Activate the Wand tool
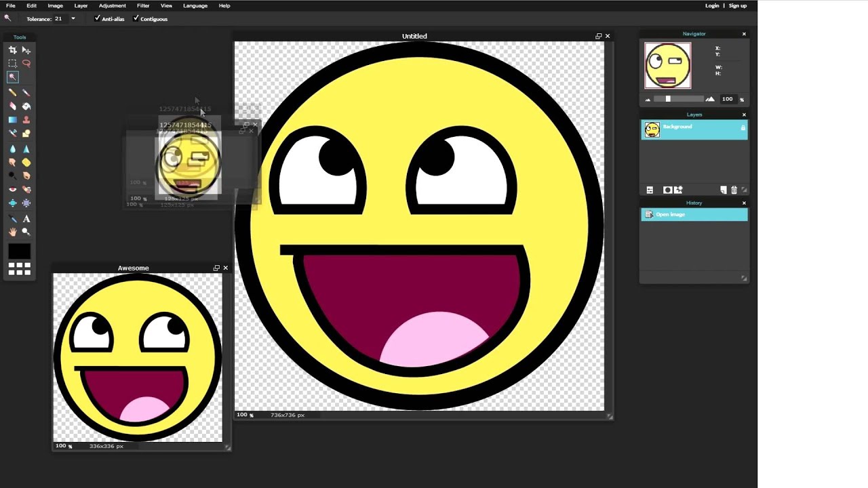868x488 pixels. pyautogui.click(x=12, y=77)
